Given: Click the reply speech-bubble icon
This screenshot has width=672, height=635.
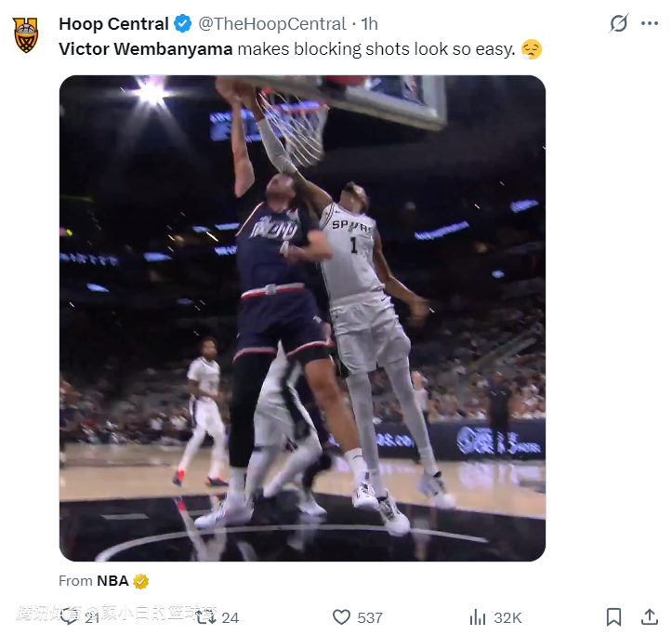Looking at the screenshot, I should click(69, 617).
